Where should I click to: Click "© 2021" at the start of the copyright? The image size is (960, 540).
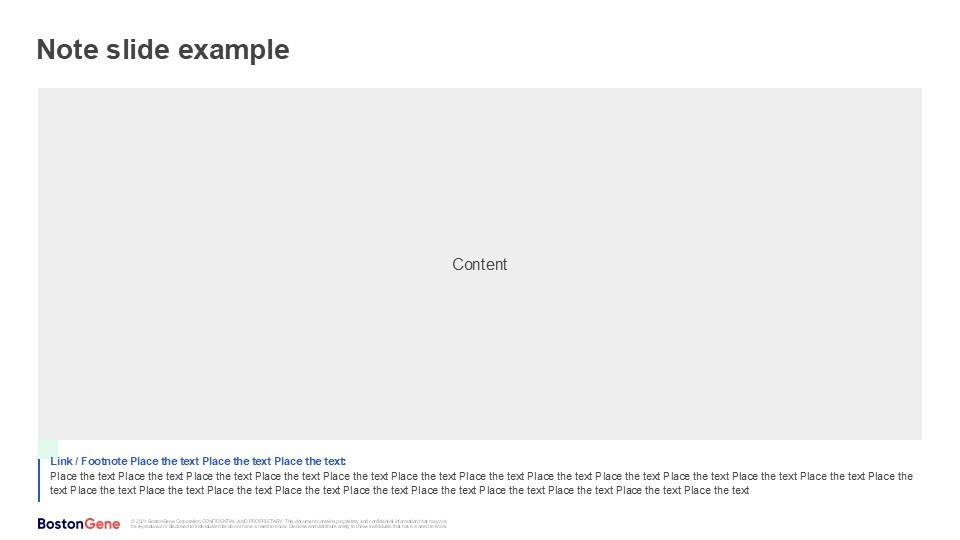pos(138,521)
